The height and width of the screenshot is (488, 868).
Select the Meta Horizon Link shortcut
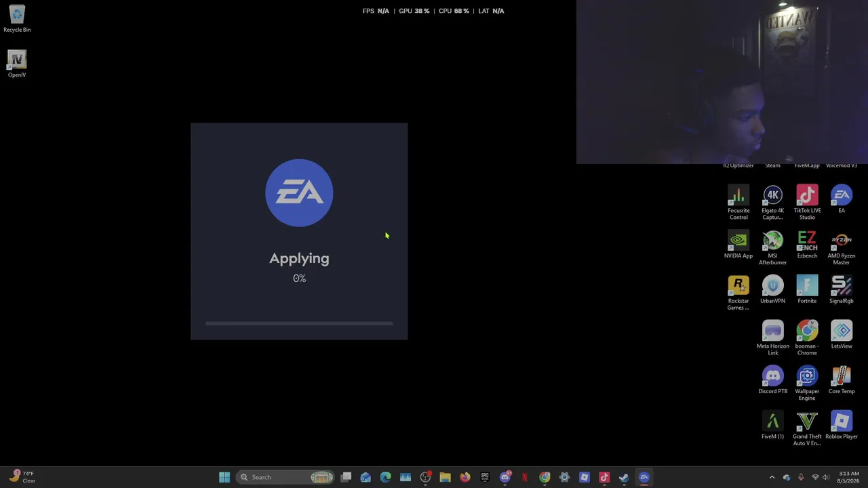(x=772, y=338)
